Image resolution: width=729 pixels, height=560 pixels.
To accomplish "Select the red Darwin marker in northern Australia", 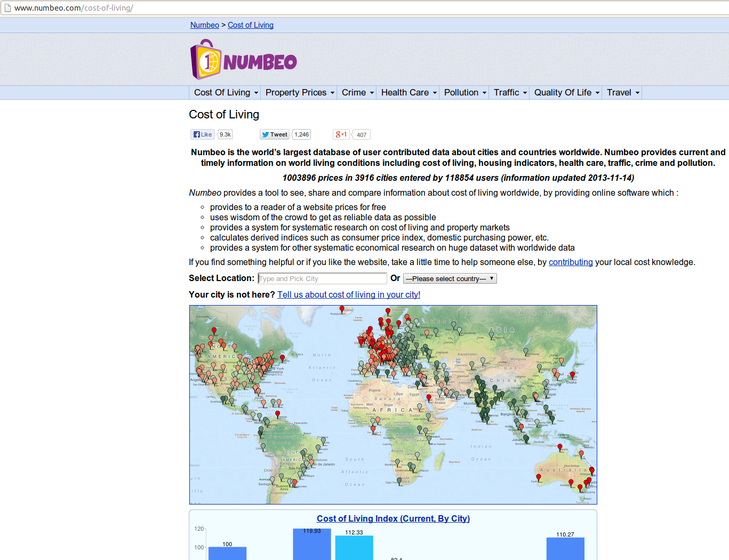I will pos(560,447).
